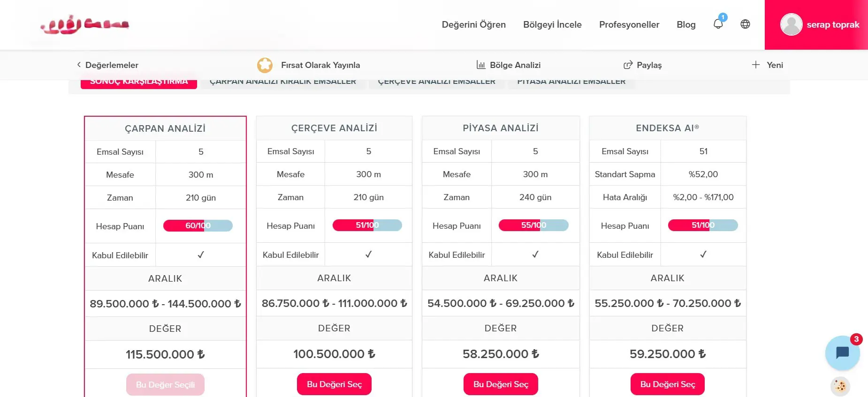Click the Bölge Analizi chart icon

click(481, 65)
